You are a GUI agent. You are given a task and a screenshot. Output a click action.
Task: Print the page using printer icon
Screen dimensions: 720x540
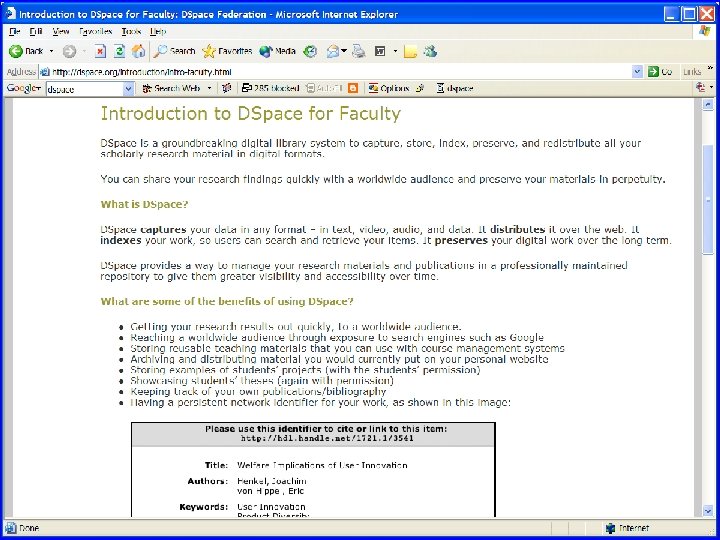pyautogui.click(x=359, y=51)
